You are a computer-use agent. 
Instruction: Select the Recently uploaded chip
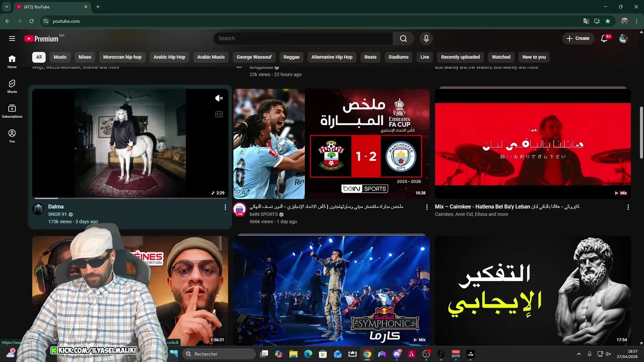click(x=460, y=57)
